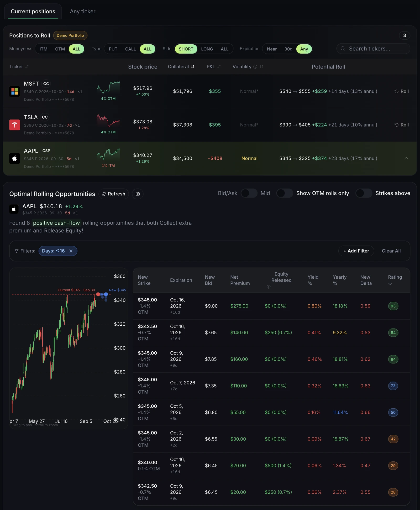Select ITM moneyness filter

point(44,49)
